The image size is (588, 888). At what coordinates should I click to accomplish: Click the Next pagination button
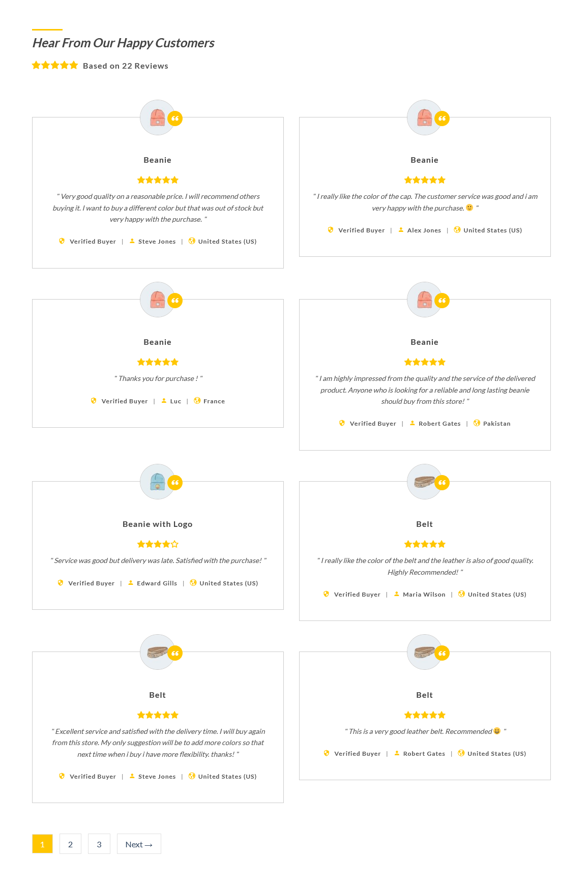click(139, 844)
